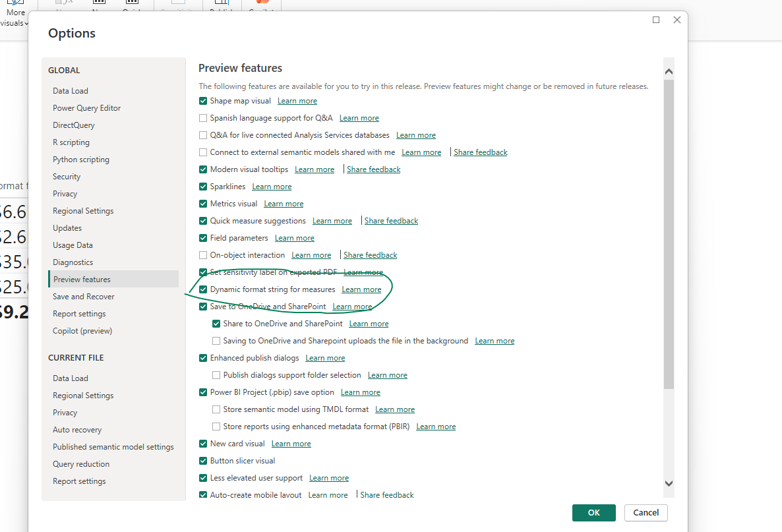Open Learn more for New card visual
The image size is (782, 532).
click(291, 444)
